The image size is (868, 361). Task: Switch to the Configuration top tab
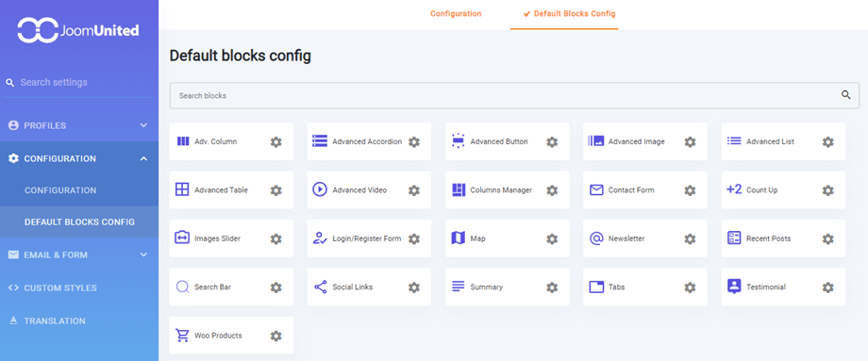[x=456, y=14]
